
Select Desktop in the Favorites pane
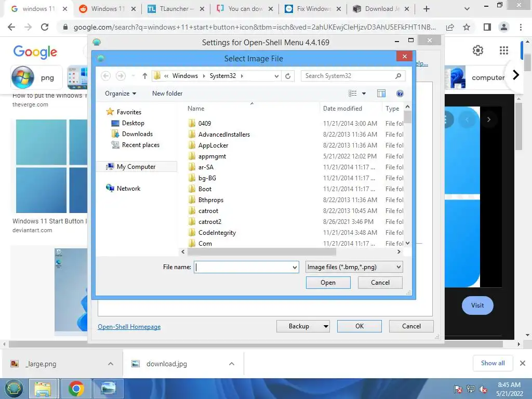point(133,123)
